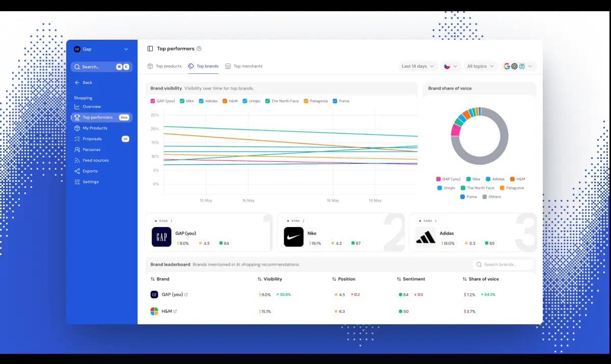The height and width of the screenshot is (364, 611).
Task: Open the AI models filter dropdown
Action: click(518, 66)
